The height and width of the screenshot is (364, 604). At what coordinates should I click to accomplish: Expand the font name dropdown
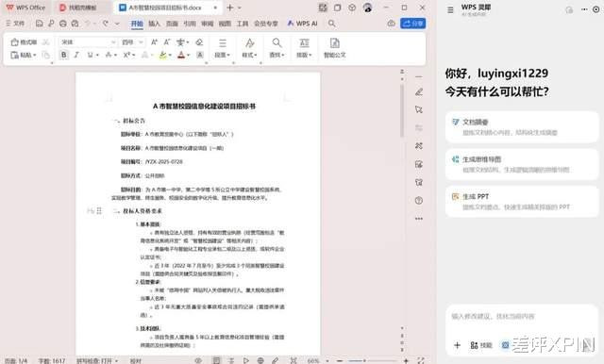point(113,41)
